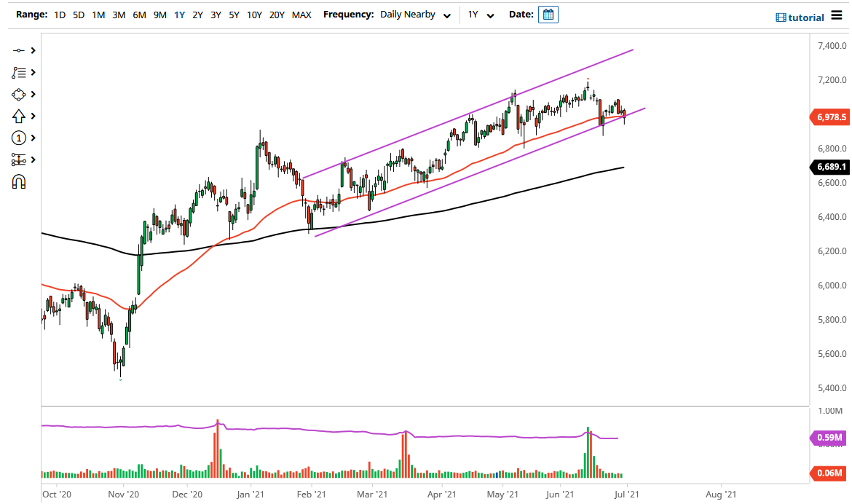
Task: Select the line drawing tool icon
Action: click(18, 50)
